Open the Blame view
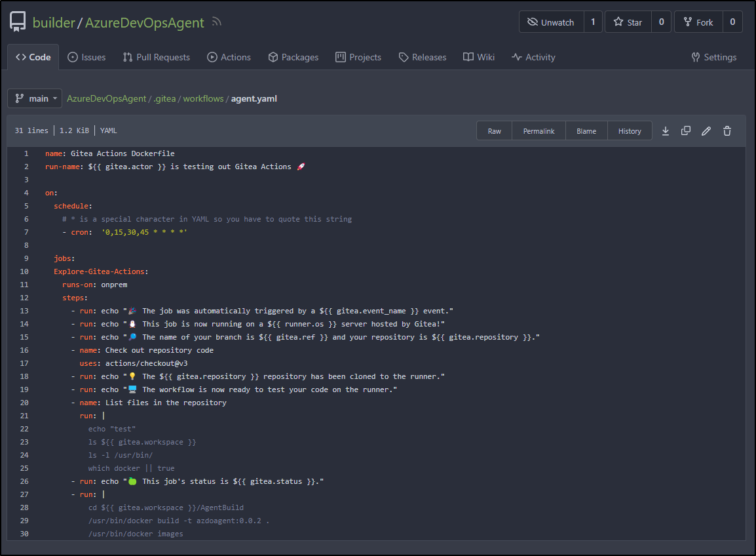This screenshot has height=556, width=756. pyautogui.click(x=586, y=130)
